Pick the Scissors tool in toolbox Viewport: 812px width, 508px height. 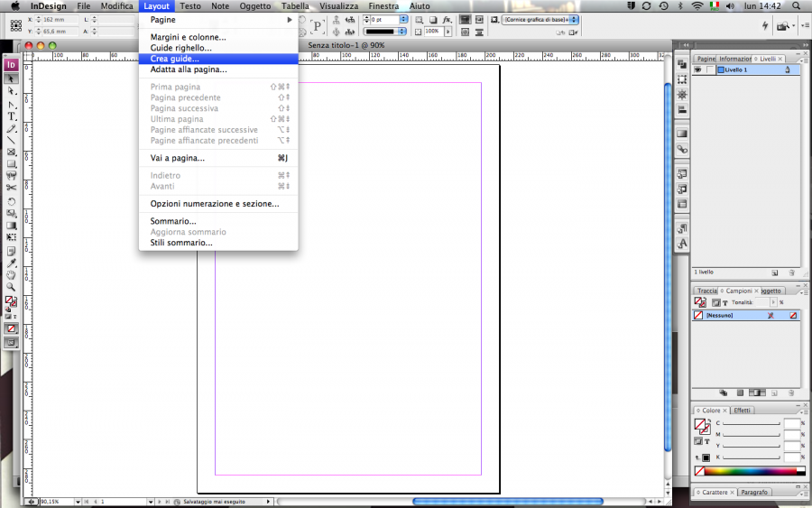[12, 188]
